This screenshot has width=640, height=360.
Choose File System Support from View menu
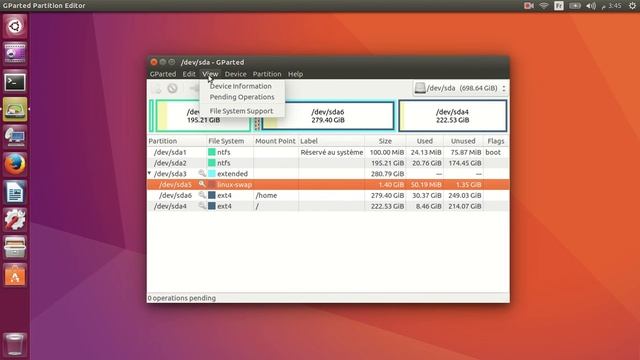pyautogui.click(x=241, y=111)
